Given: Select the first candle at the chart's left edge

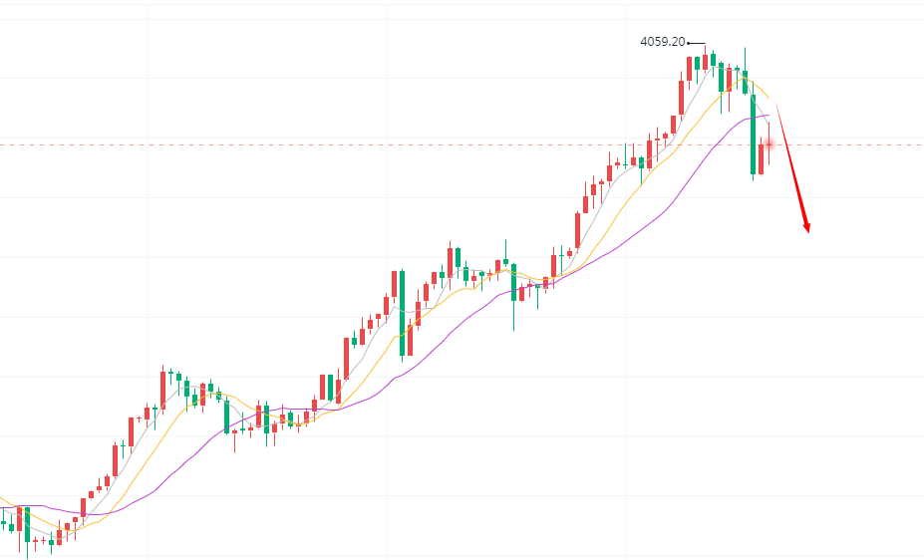Looking at the screenshot, I should click(x=3, y=523).
